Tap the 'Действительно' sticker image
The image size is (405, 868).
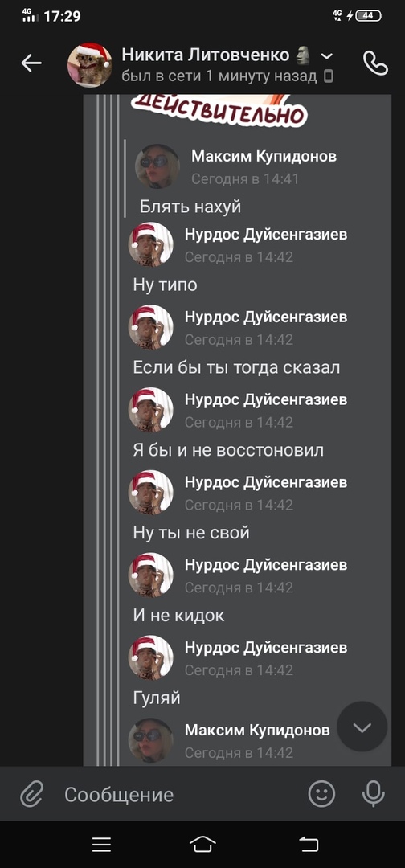click(218, 109)
